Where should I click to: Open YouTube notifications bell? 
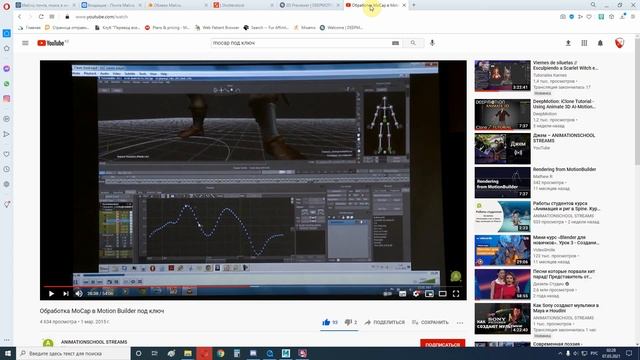click(600, 43)
